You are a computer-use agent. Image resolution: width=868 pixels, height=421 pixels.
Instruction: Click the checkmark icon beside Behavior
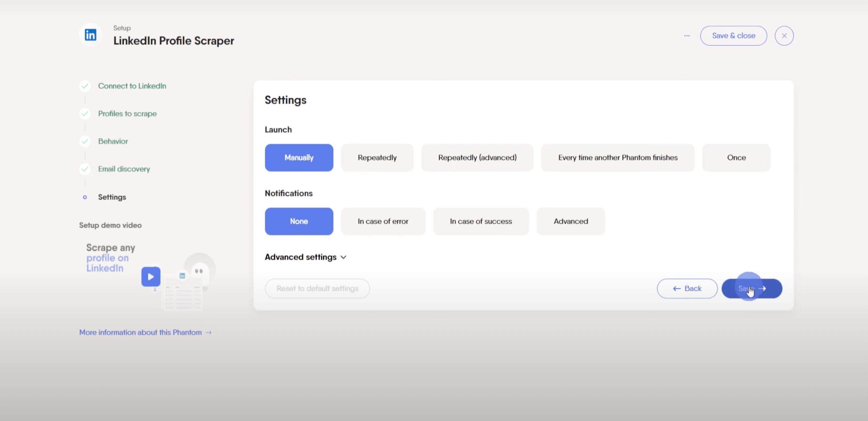coord(85,141)
